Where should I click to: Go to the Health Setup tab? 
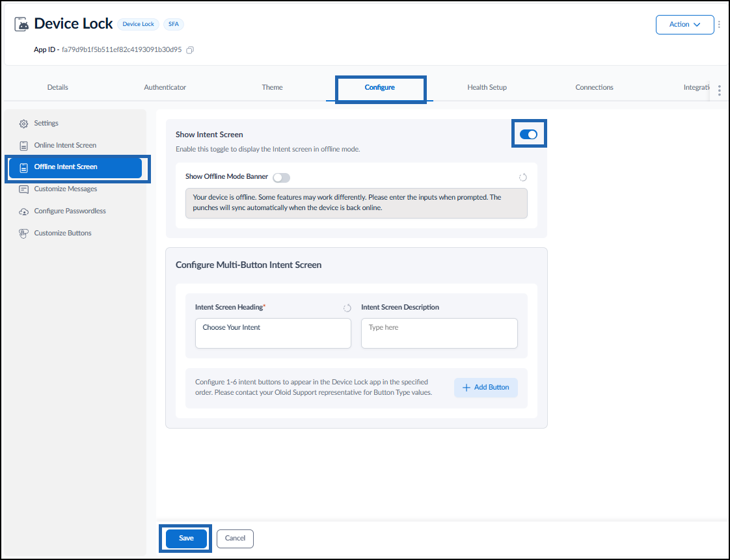pos(487,87)
